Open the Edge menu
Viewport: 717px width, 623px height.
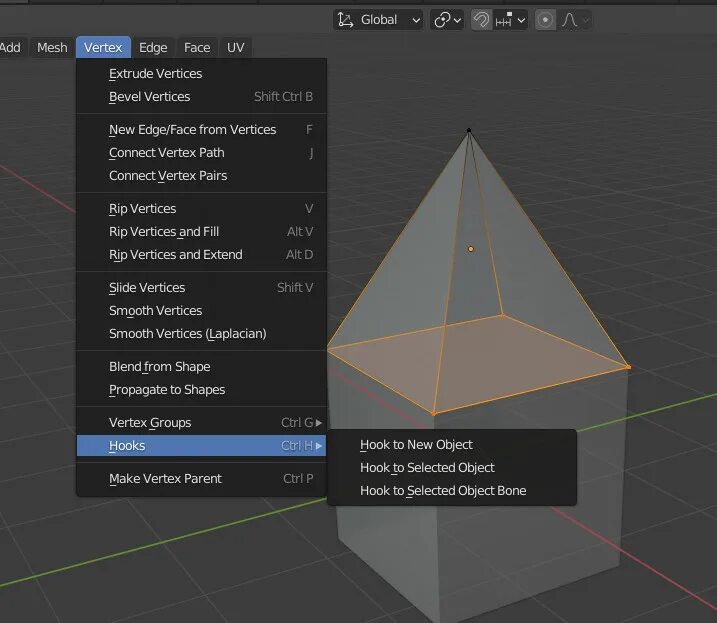pos(153,48)
